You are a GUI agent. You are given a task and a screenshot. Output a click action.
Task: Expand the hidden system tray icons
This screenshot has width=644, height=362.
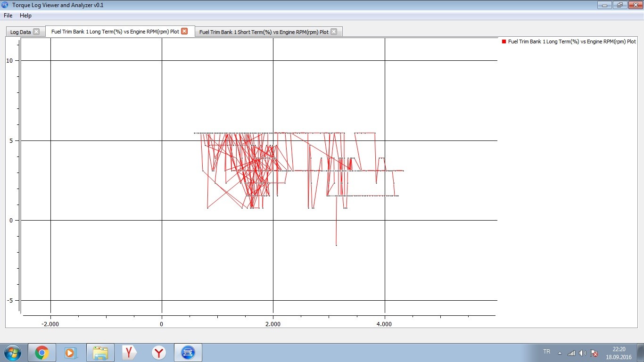tap(560, 353)
